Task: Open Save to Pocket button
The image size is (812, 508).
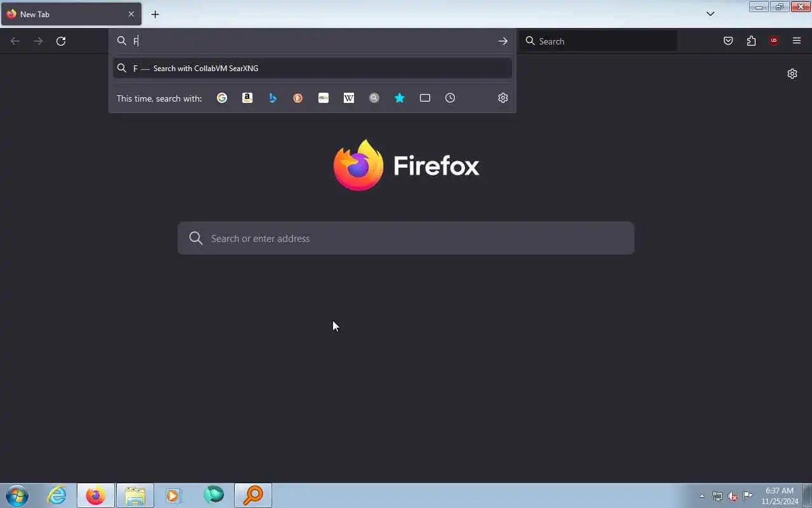Action: (728, 41)
